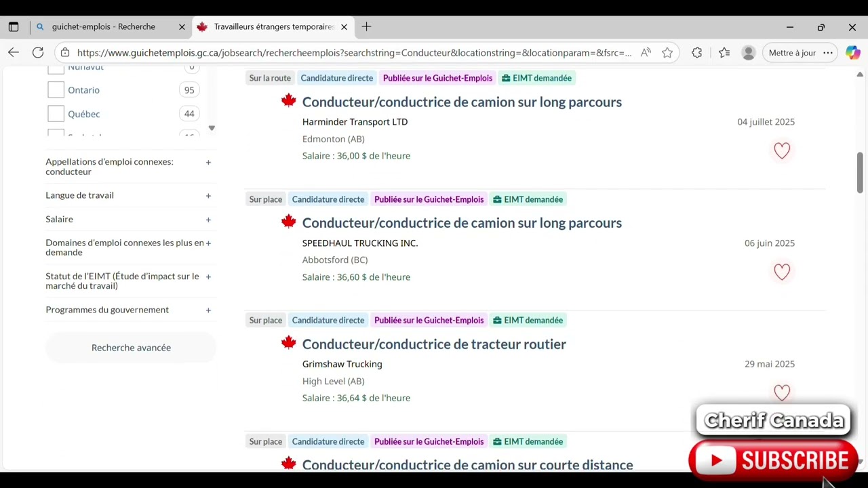Open Conducteur/conductrice de tracteur routier job link
This screenshot has width=868, height=488.
tap(434, 344)
